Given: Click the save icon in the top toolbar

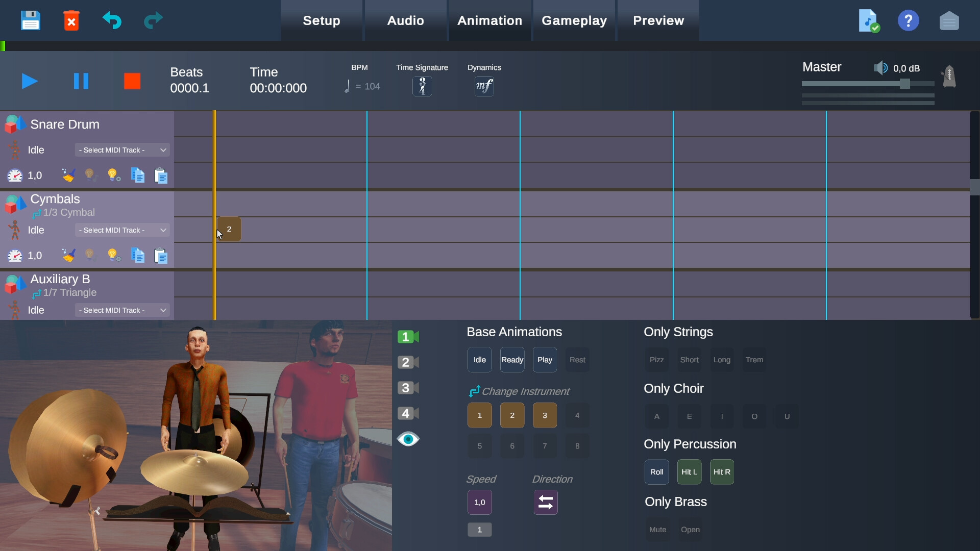Looking at the screenshot, I should pyautogui.click(x=30, y=20).
